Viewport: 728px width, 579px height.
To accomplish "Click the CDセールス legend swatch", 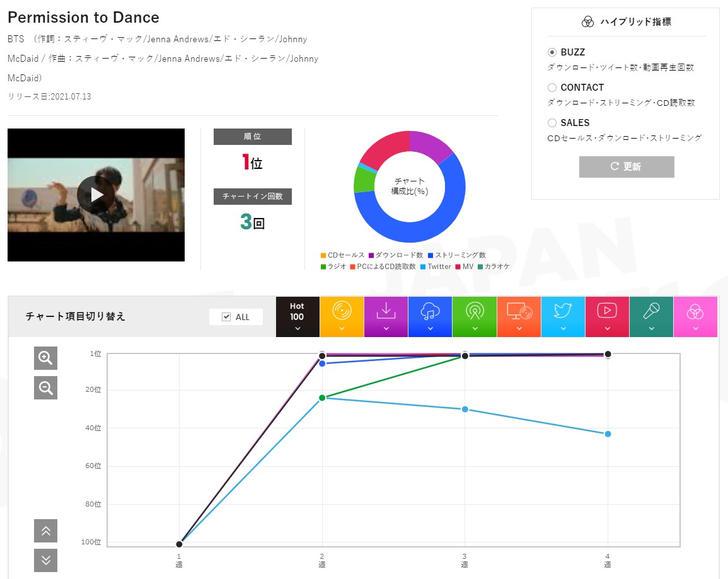I will (323, 255).
